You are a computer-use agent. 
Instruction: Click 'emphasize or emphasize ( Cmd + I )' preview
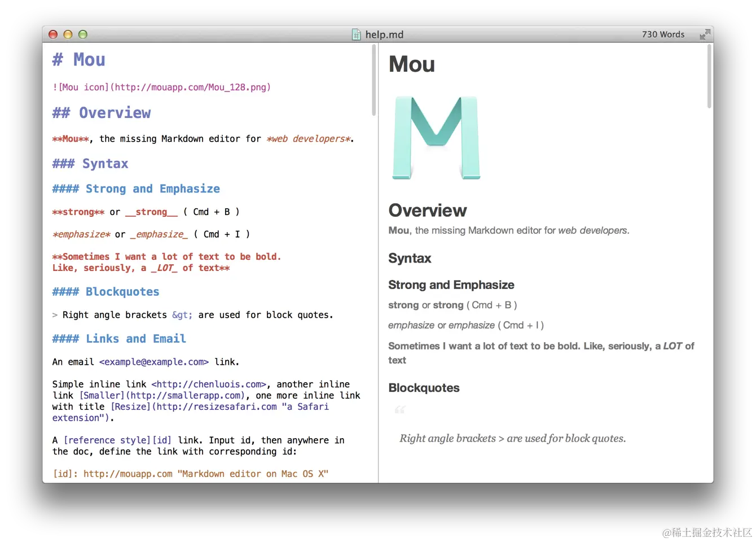pyautogui.click(x=466, y=325)
